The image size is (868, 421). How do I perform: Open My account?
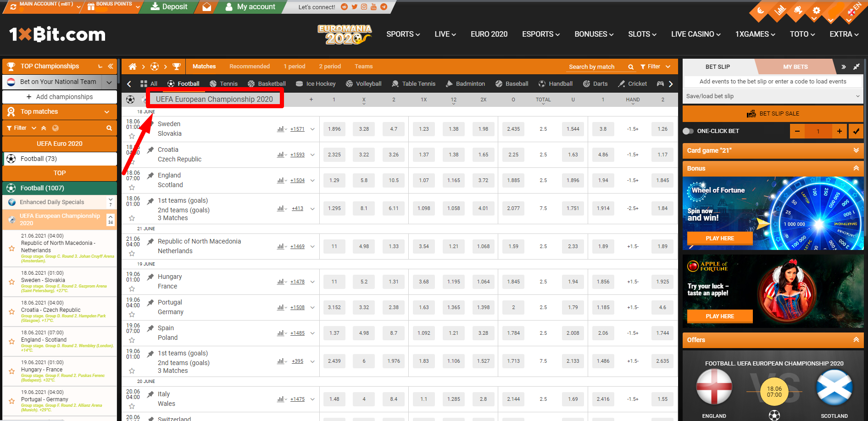tap(250, 7)
